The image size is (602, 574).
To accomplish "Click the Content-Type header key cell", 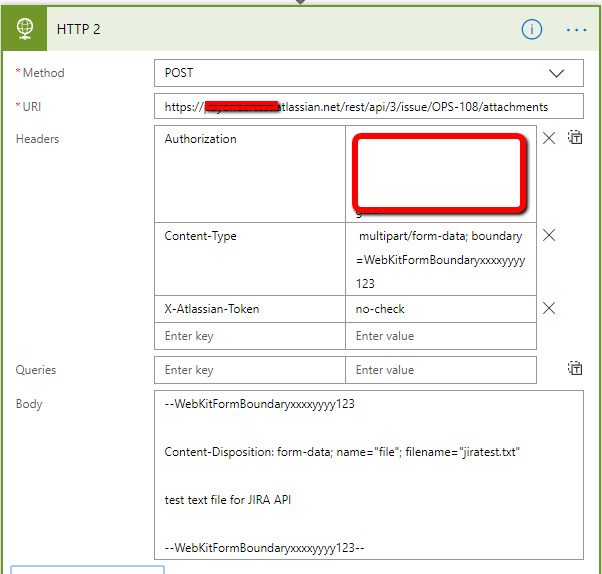I will (250, 259).
